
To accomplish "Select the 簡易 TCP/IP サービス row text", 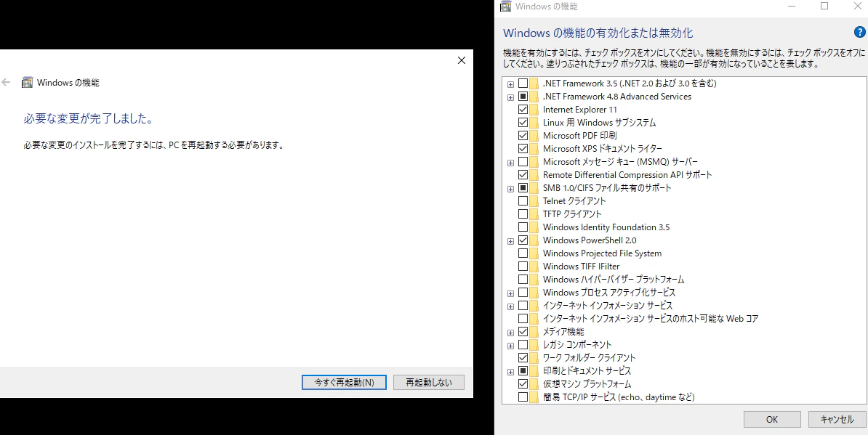I will pyautogui.click(x=619, y=397).
